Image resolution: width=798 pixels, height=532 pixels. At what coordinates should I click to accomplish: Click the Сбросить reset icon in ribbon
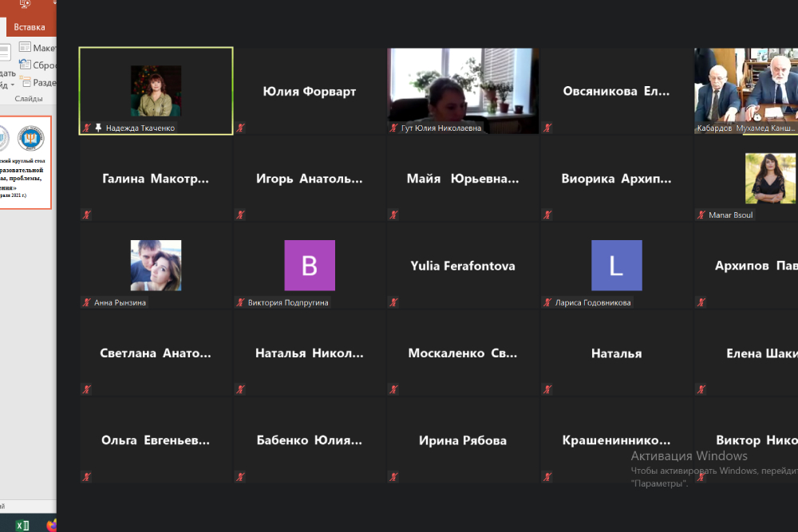(25, 65)
